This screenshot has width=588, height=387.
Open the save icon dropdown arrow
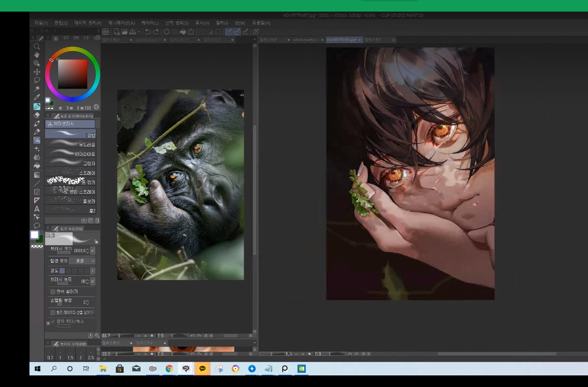click(x=138, y=32)
